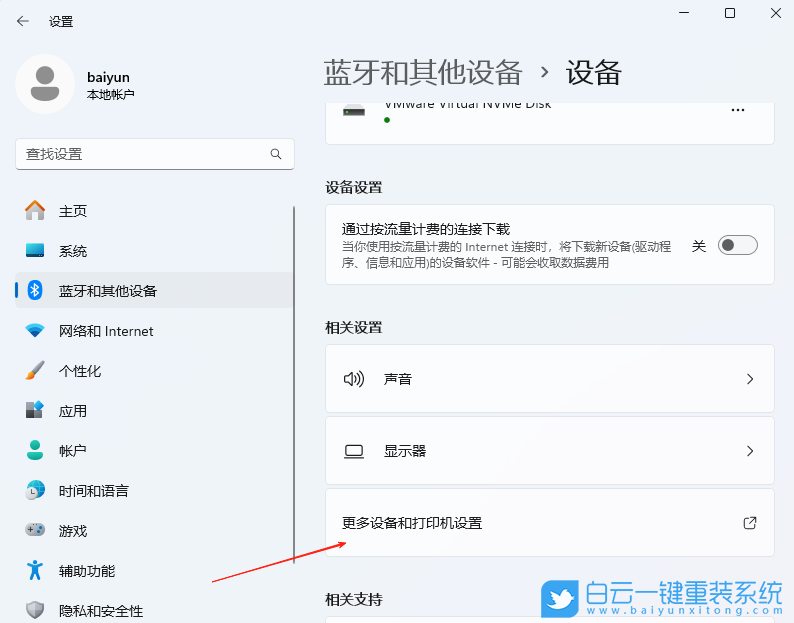The width and height of the screenshot is (794, 623).
Task: Open 时间和语言 settings
Action: point(154,490)
